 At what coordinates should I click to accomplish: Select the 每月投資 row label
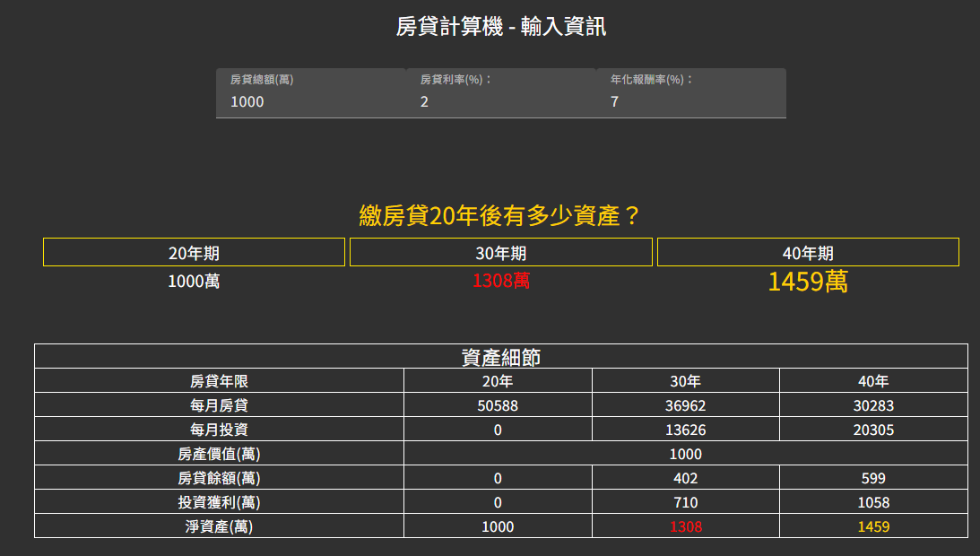[x=219, y=430]
